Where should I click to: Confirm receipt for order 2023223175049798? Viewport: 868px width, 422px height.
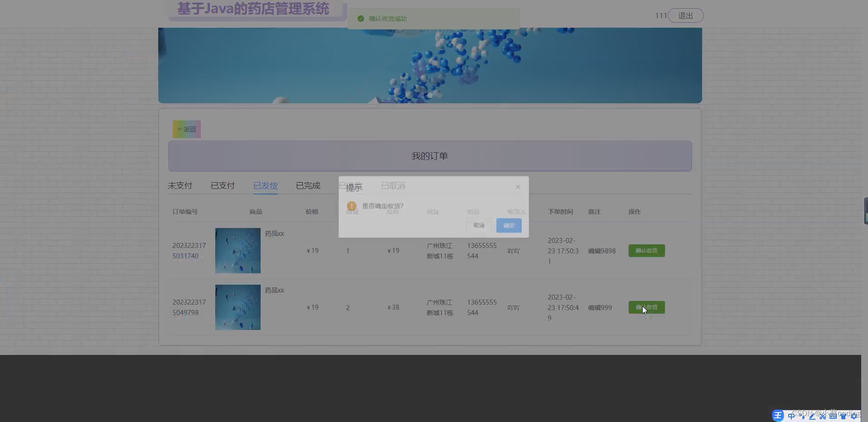click(x=646, y=307)
